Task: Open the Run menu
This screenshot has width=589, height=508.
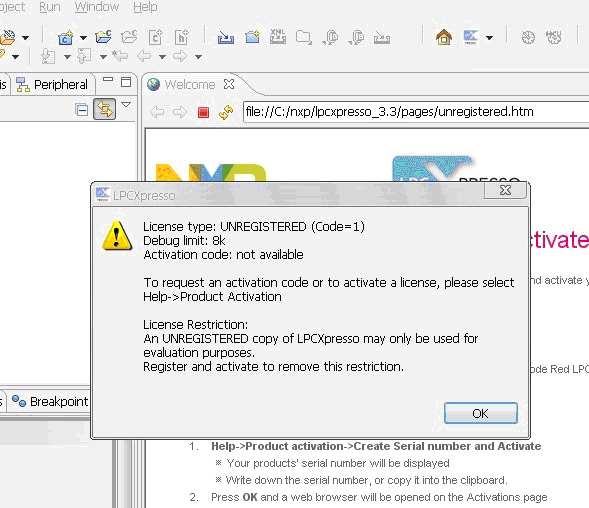Action: click(x=50, y=7)
